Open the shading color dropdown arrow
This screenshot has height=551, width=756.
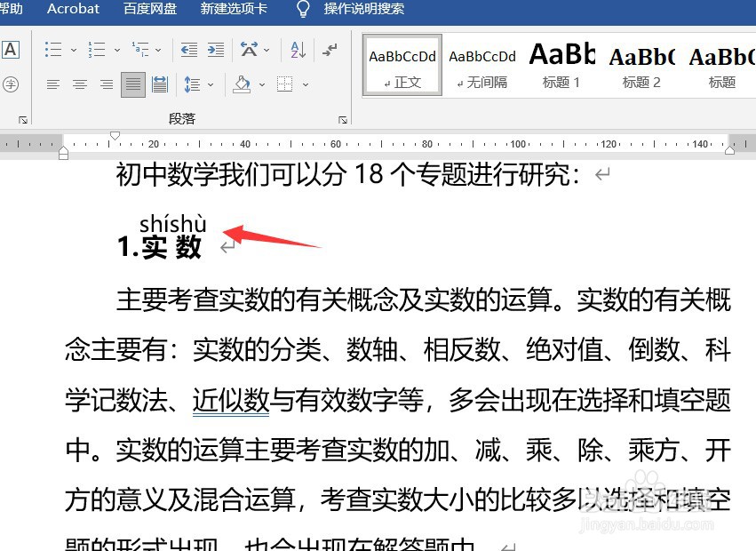[x=262, y=85]
